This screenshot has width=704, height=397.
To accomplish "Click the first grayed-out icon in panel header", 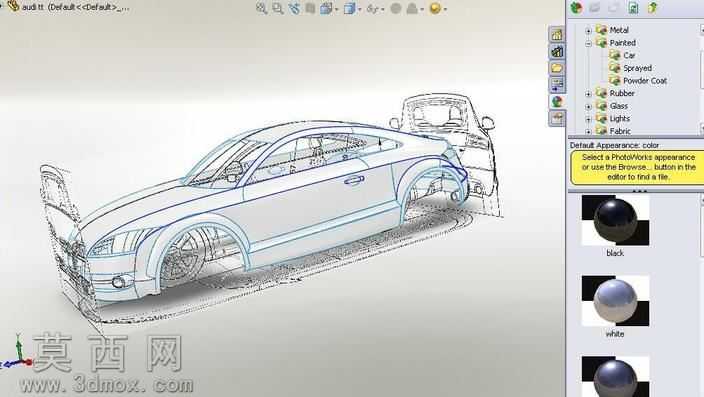I will [595, 8].
